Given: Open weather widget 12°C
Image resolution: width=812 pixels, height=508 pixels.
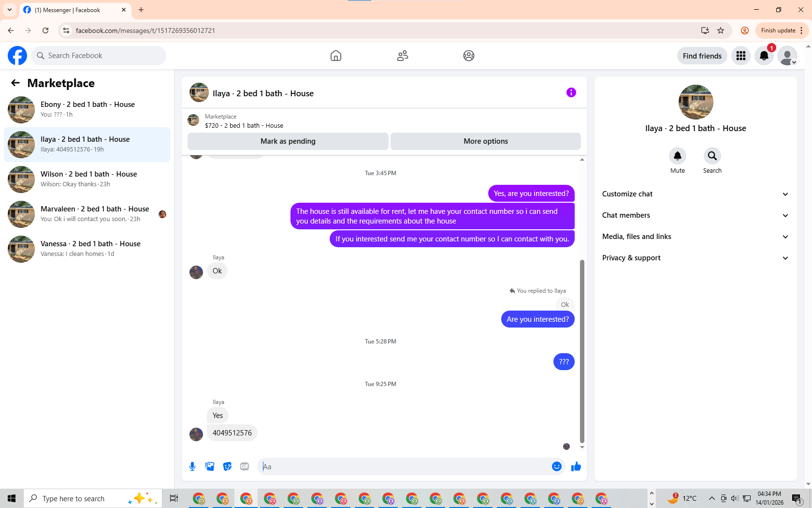Looking at the screenshot, I should click(682, 498).
